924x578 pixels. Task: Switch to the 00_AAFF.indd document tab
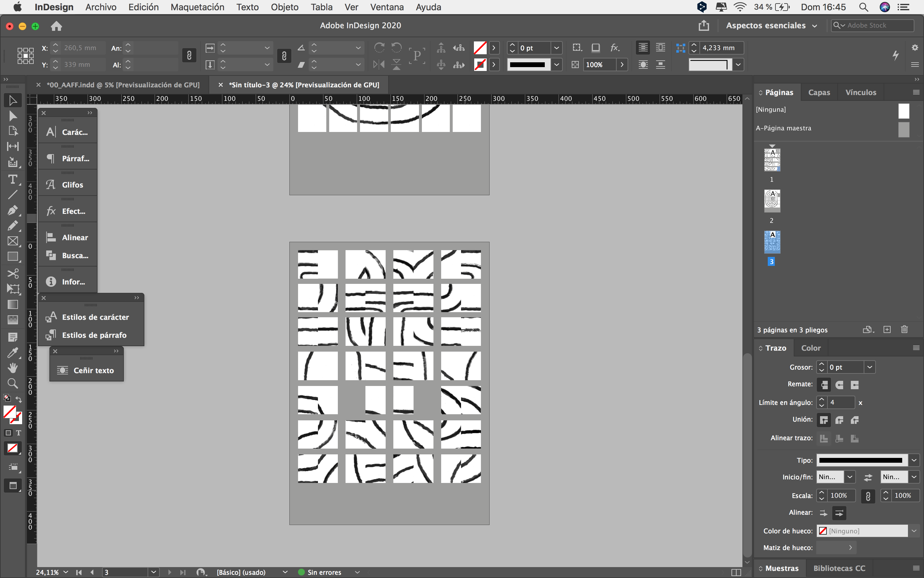pyautogui.click(x=123, y=85)
